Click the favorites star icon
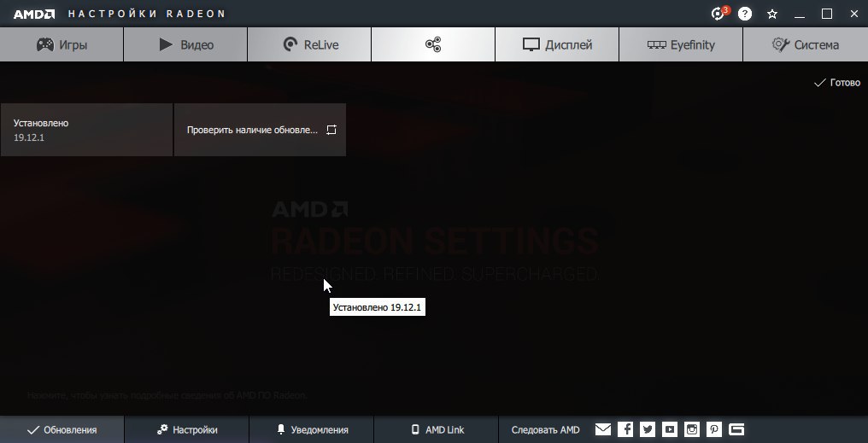The height and width of the screenshot is (443, 868). click(x=772, y=14)
